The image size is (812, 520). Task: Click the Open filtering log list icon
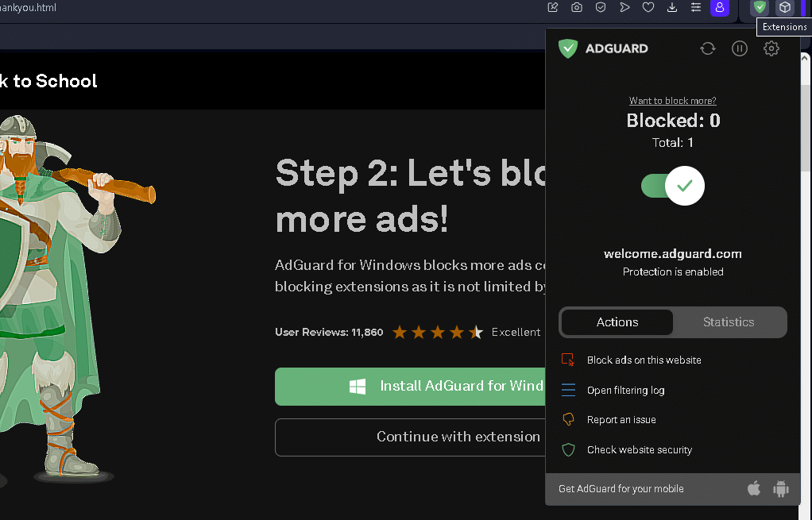(x=568, y=390)
